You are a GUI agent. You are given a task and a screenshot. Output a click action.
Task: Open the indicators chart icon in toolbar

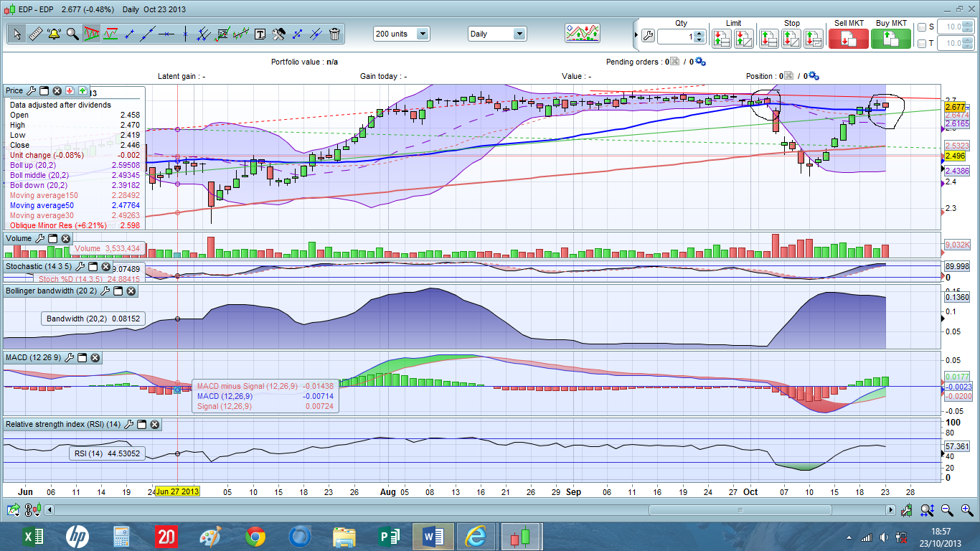(582, 33)
